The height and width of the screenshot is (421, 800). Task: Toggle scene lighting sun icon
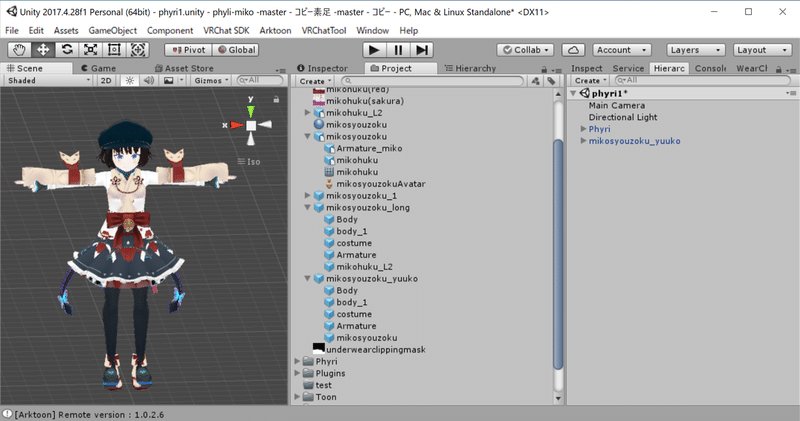click(130, 81)
